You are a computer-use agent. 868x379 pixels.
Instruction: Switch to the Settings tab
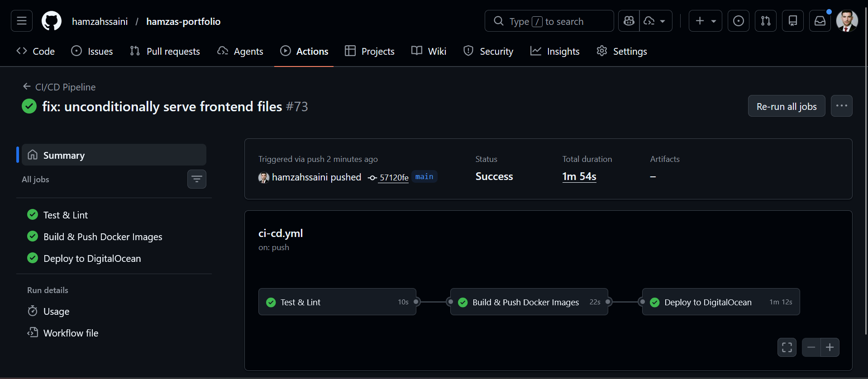pos(622,51)
